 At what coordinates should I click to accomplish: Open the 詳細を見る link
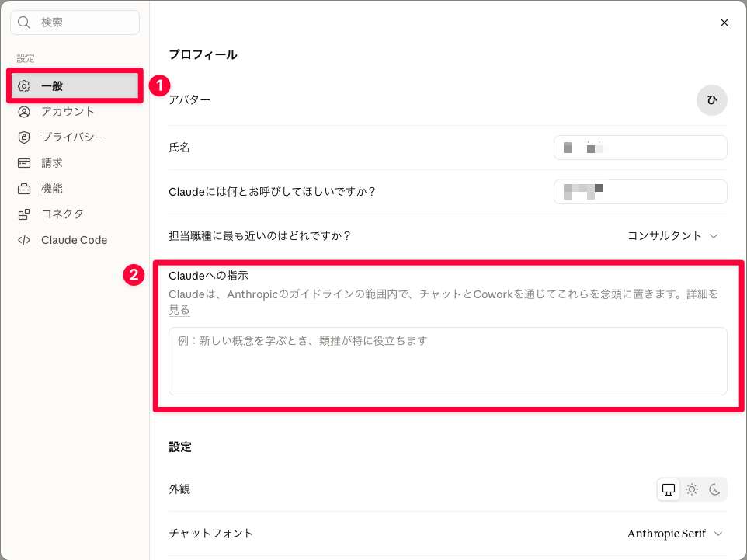click(702, 294)
